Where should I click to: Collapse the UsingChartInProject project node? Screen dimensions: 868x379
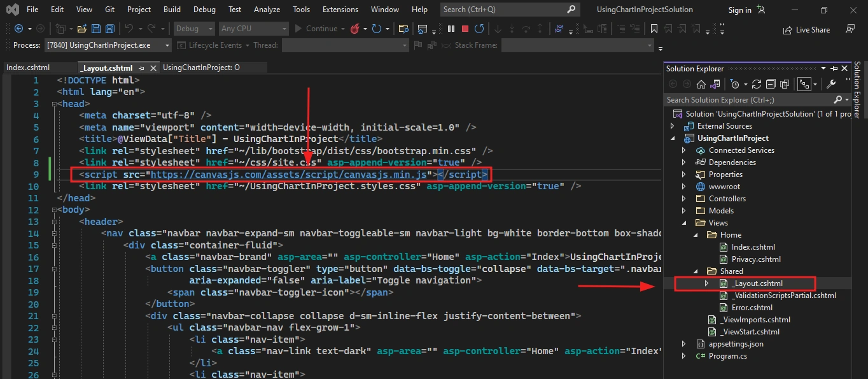click(673, 138)
